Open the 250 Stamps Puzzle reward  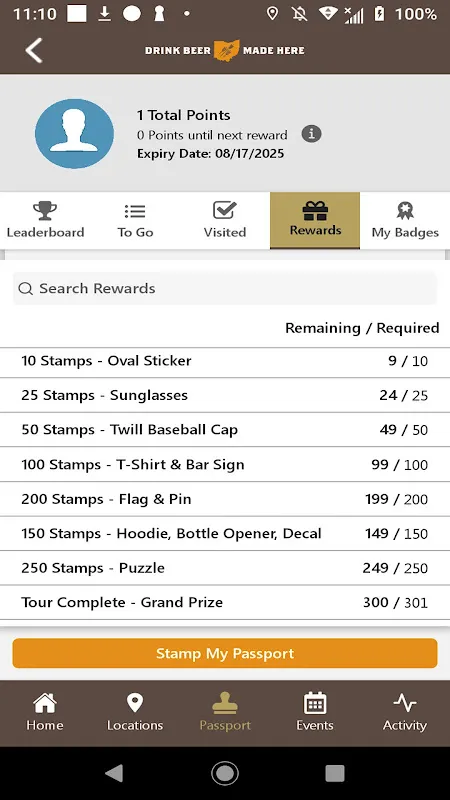click(x=225, y=568)
